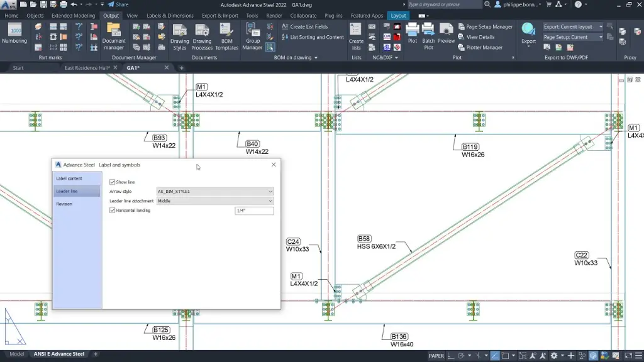Image resolution: width=644 pixels, height=362 pixels.
Task: Open Page Setup Manager
Action: tap(486, 26)
